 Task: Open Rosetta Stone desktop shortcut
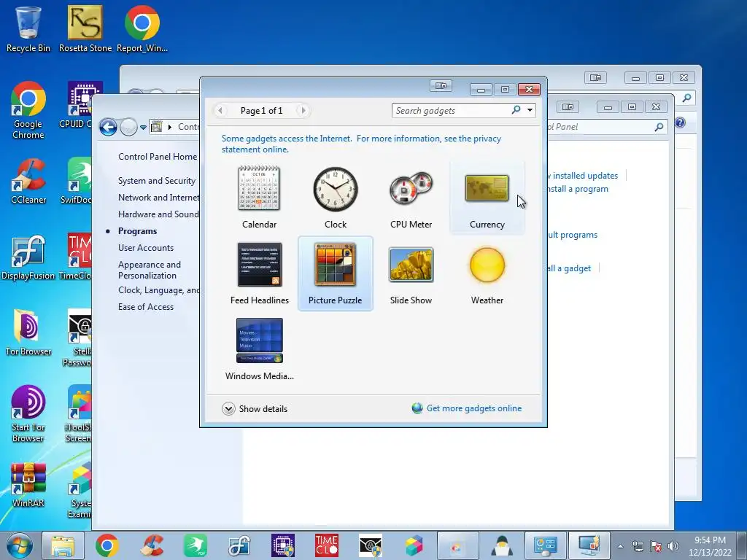pyautogui.click(x=85, y=28)
